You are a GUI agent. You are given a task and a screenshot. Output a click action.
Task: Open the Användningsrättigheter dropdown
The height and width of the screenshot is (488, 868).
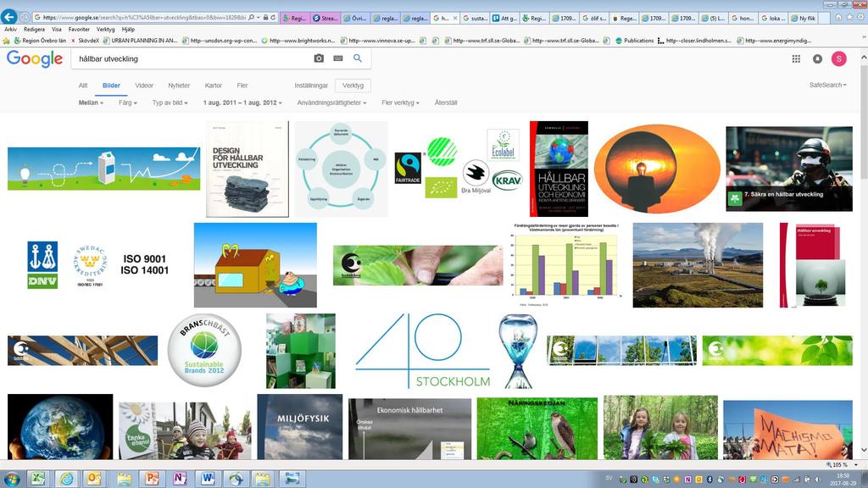click(331, 103)
